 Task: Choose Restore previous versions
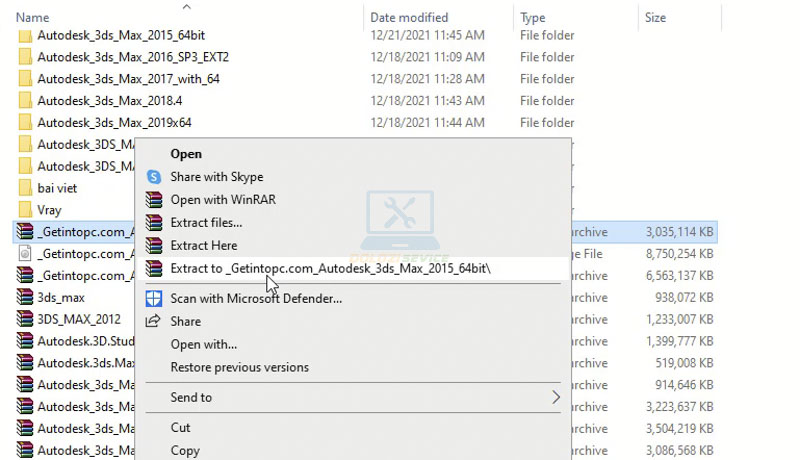coord(239,367)
